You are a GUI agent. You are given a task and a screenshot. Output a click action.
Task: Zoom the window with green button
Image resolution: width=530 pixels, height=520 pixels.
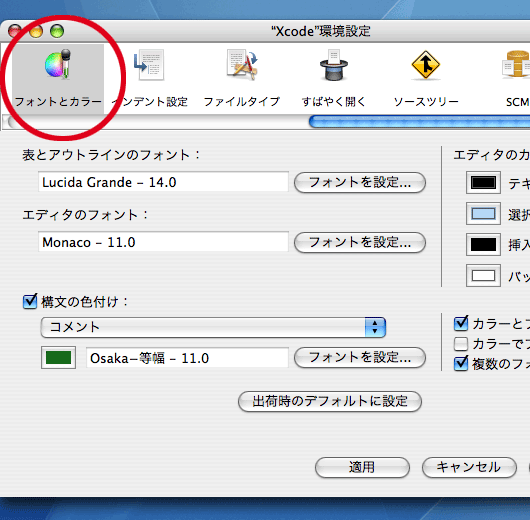57,31
